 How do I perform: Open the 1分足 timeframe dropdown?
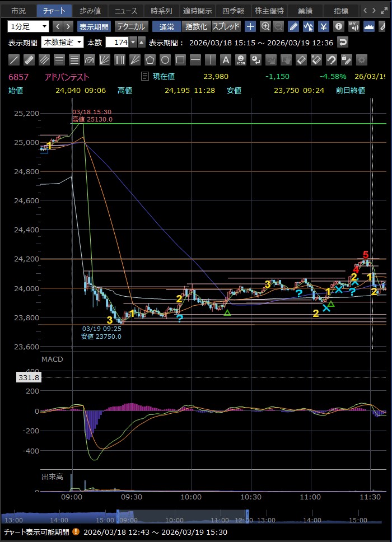pos(29,26)
